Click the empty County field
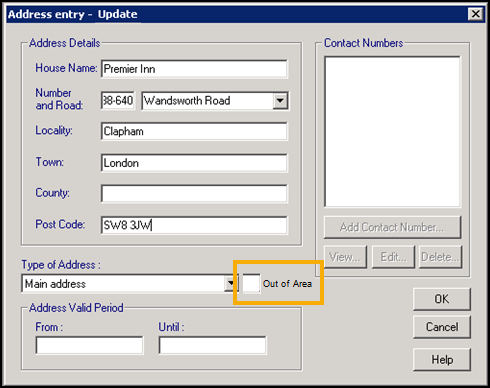 pos(194,194)
